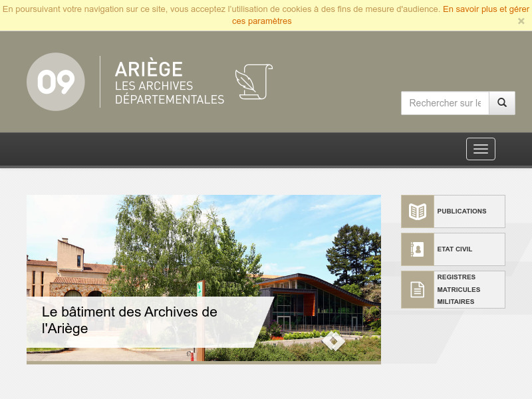Click the Archives Départementales scroll-and-quill logo

[x=253, y=82]
